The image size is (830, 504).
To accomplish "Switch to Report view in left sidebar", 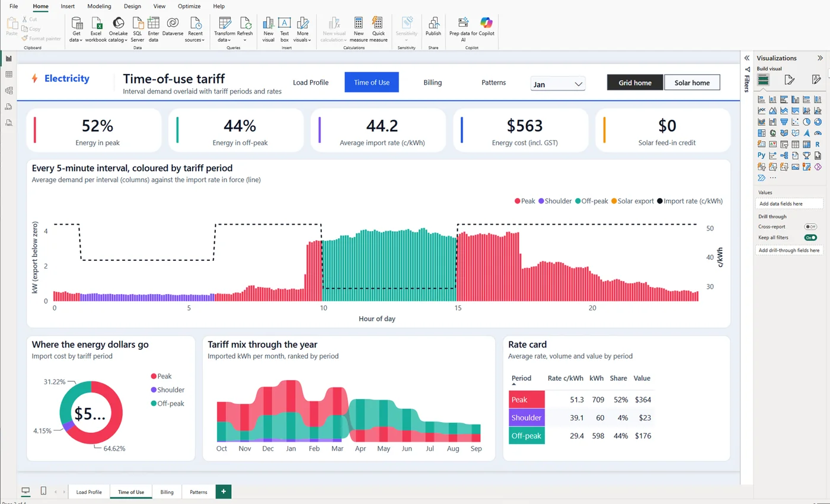I will tap(9, 58).
